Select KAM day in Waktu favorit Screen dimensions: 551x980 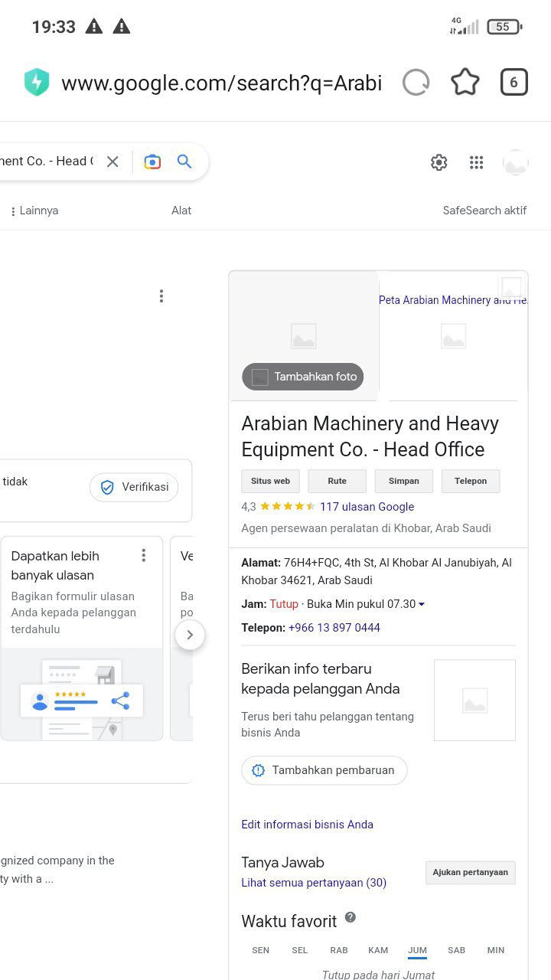coord(378,950)
